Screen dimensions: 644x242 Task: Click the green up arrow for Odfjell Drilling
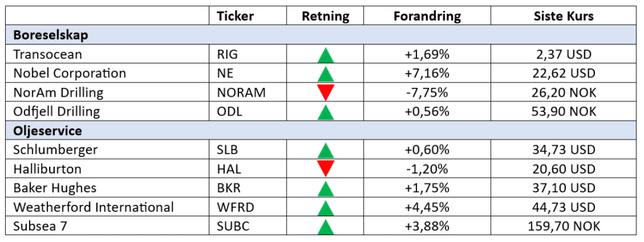point(325,113)
